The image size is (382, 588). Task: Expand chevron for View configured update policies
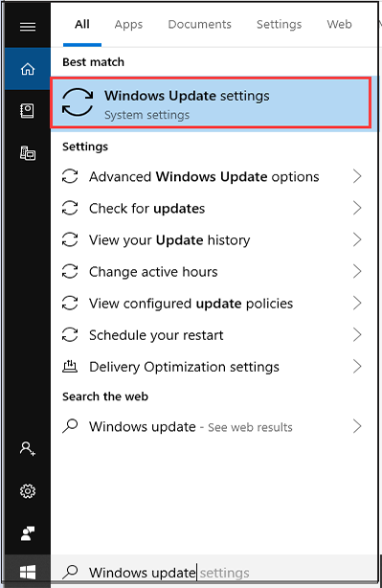(x=357, y=303)
